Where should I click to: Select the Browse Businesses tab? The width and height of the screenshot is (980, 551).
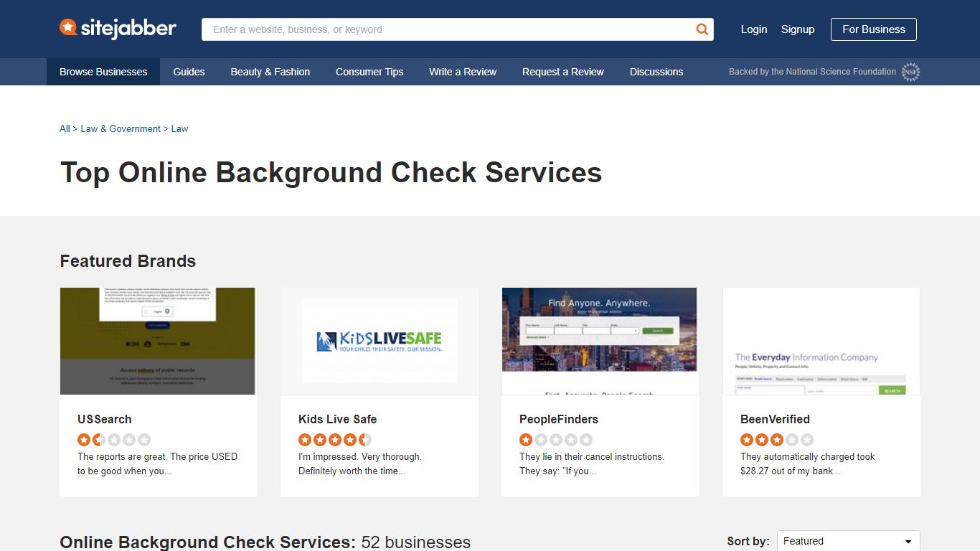tap(103, 72)
